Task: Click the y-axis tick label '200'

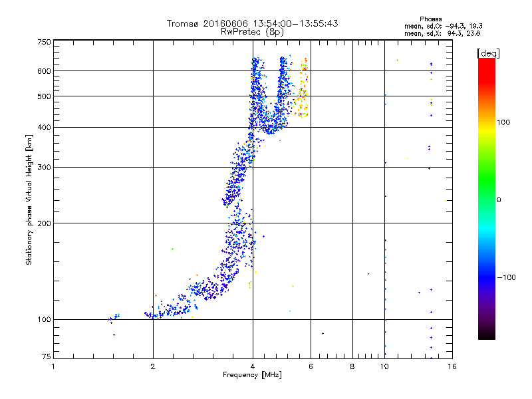Action: 44,223
